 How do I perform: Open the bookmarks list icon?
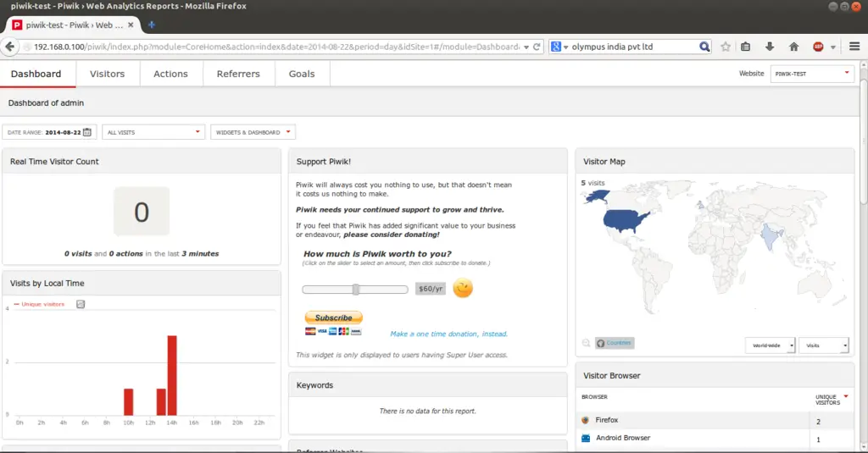click(x=746, y=47)
